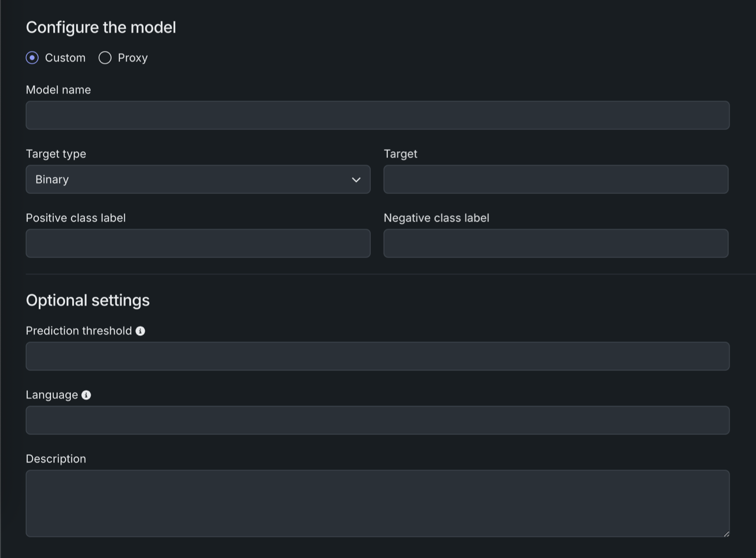
Task: Click into the Target input field
Action: (555, 179)
